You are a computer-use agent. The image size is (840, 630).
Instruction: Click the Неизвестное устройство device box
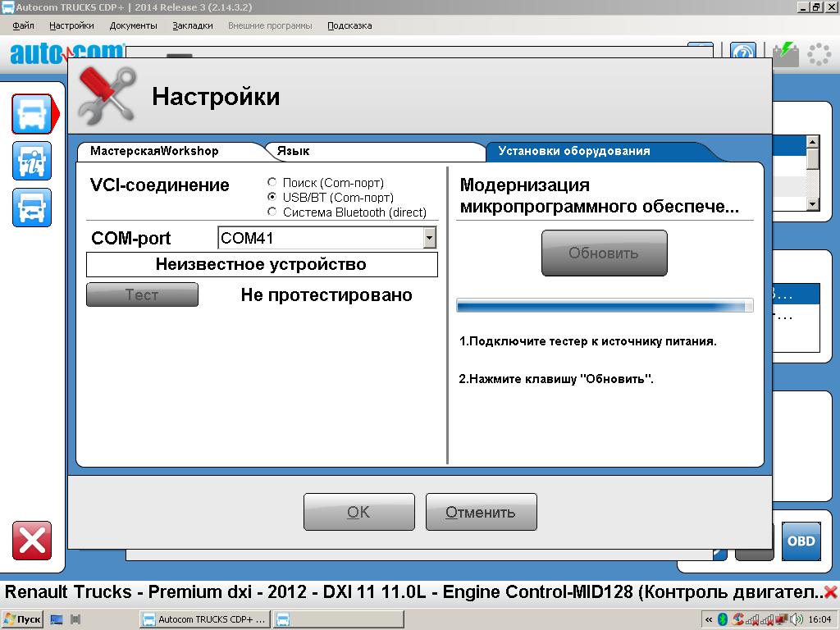coord(262,265)
